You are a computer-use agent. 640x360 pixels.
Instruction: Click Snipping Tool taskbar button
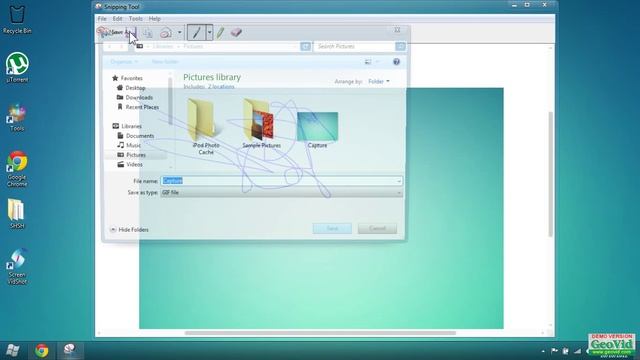coord(69,350)
